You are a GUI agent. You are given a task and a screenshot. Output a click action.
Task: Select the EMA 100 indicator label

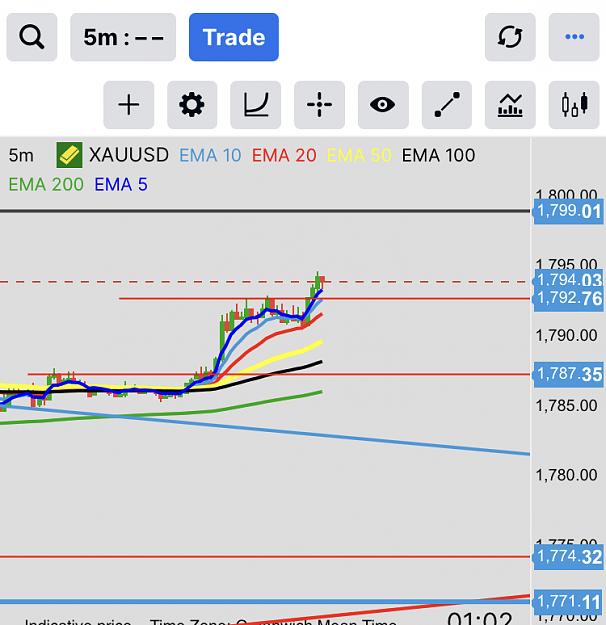(x=438, y=155)
